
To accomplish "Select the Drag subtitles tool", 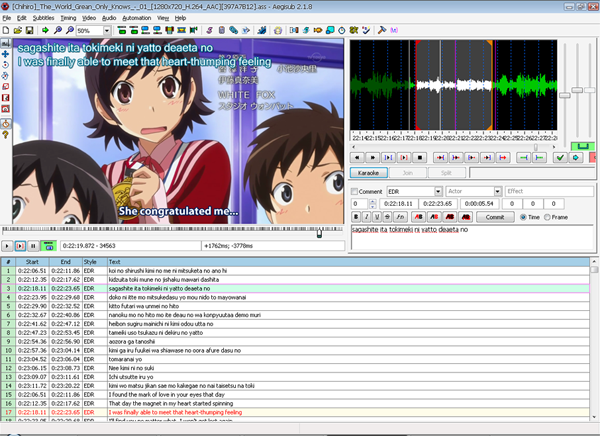I will pyautogui.click(x=5, y=54).
